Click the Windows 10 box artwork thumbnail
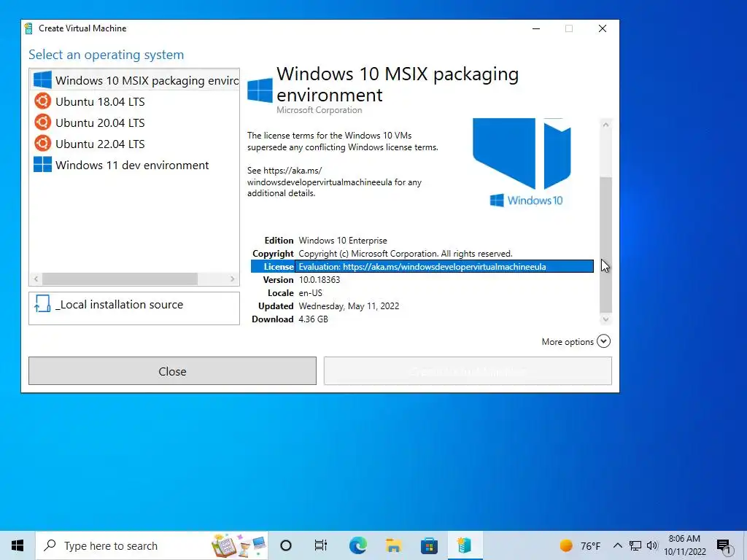 (x=522, y=162)
